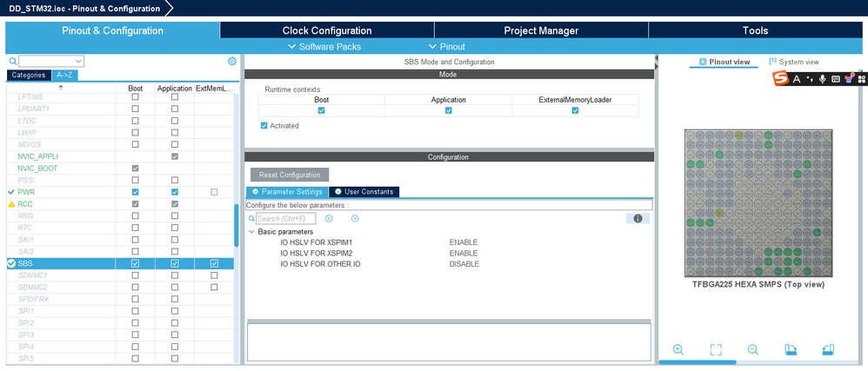Image resolution: width=868 pixels, height=371 pixels.
Task: Toggle Sogou English/Chinese letter mode
Action: coord(797,79)
